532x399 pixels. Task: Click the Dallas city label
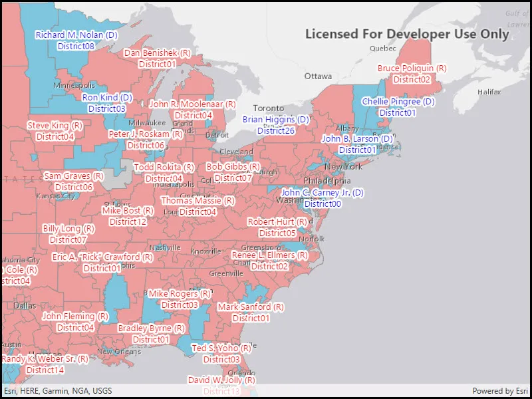coord(25,306)
